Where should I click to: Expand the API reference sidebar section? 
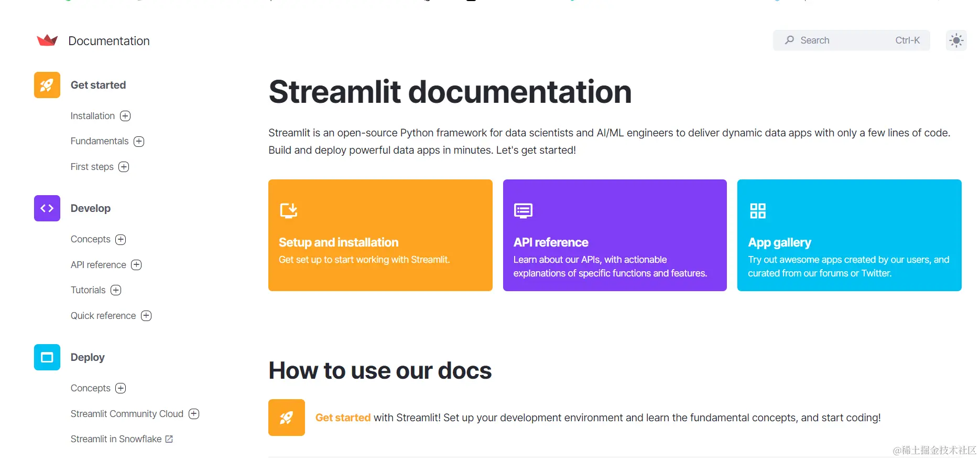coord(136,265)
